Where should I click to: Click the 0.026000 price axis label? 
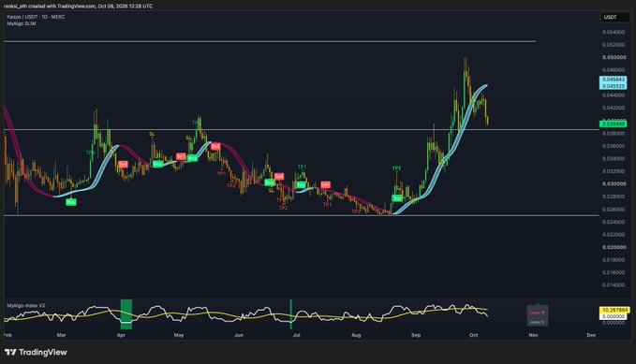pos(614,210)
